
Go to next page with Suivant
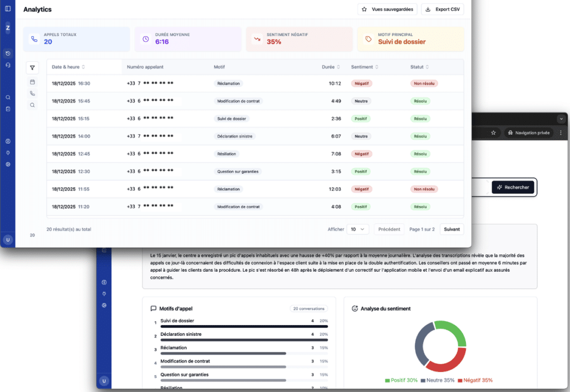coord(451,229)
